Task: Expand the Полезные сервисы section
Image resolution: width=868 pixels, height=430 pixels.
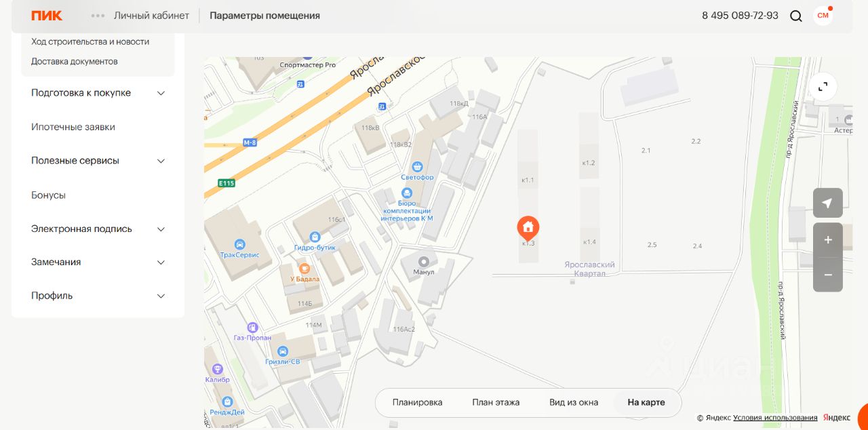Action: (98, 161)
